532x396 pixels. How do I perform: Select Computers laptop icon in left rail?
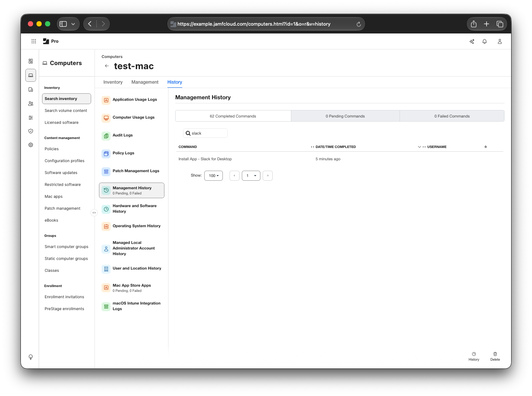[x=31, y=75]
